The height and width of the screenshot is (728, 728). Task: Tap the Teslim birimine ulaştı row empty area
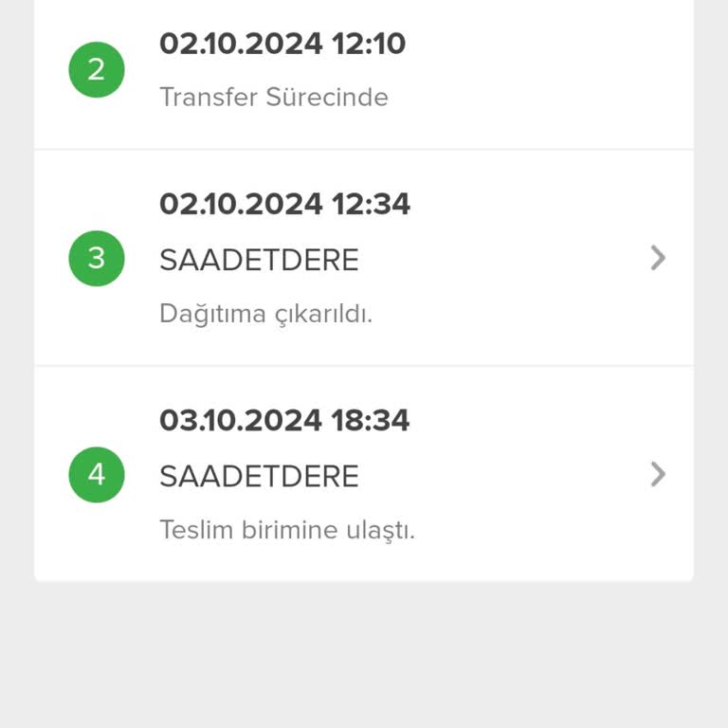[534, 530]
